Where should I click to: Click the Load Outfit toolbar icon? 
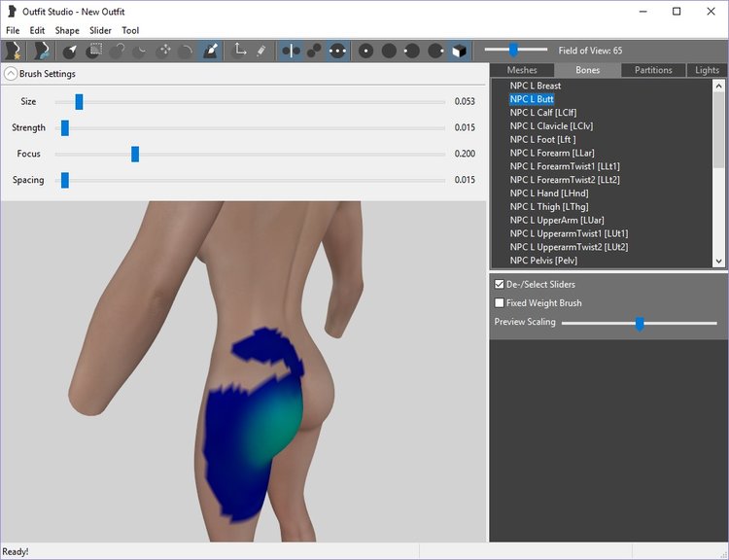[41, 51]
